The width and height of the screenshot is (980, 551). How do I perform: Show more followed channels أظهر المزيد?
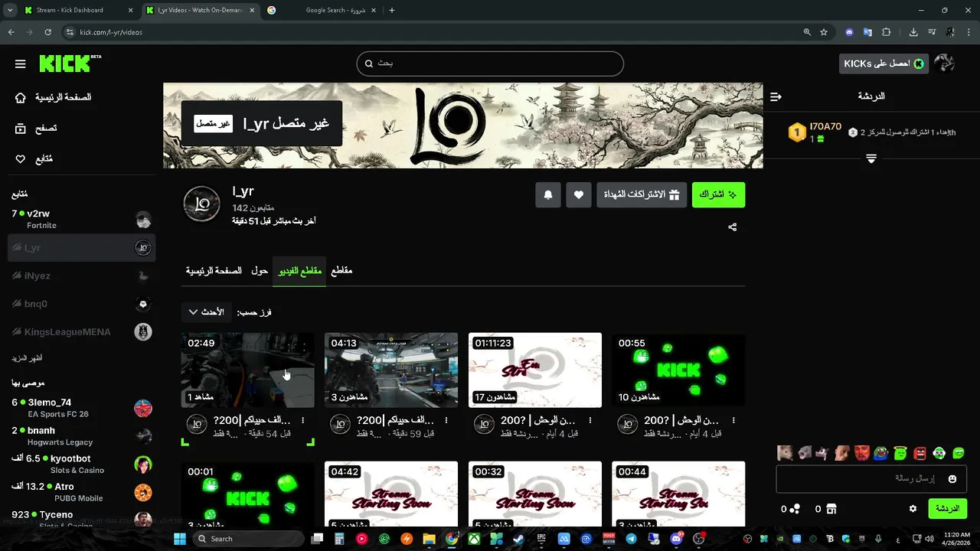coord(27,359)
